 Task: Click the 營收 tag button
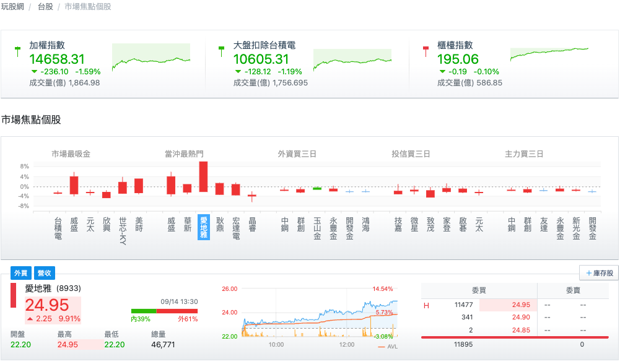tap(45, 273)
